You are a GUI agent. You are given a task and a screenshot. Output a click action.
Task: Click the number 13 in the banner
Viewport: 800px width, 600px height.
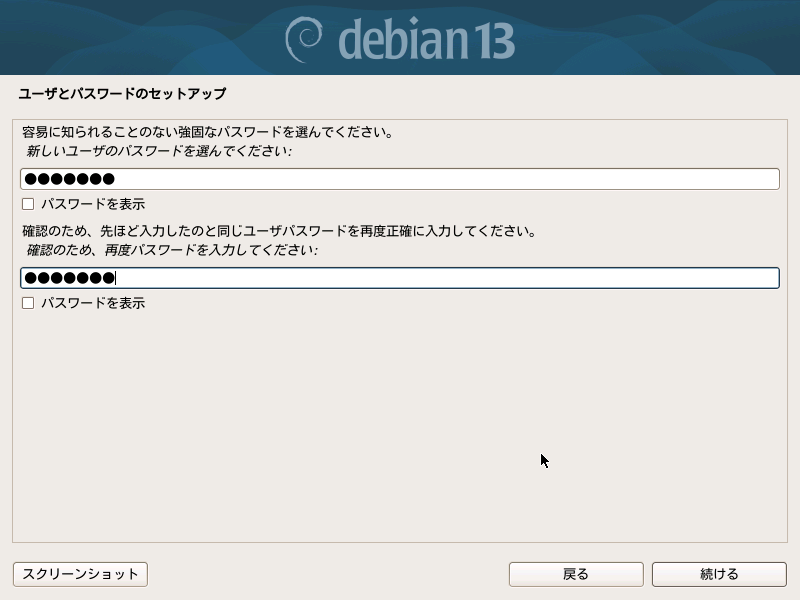coord(489,40)
